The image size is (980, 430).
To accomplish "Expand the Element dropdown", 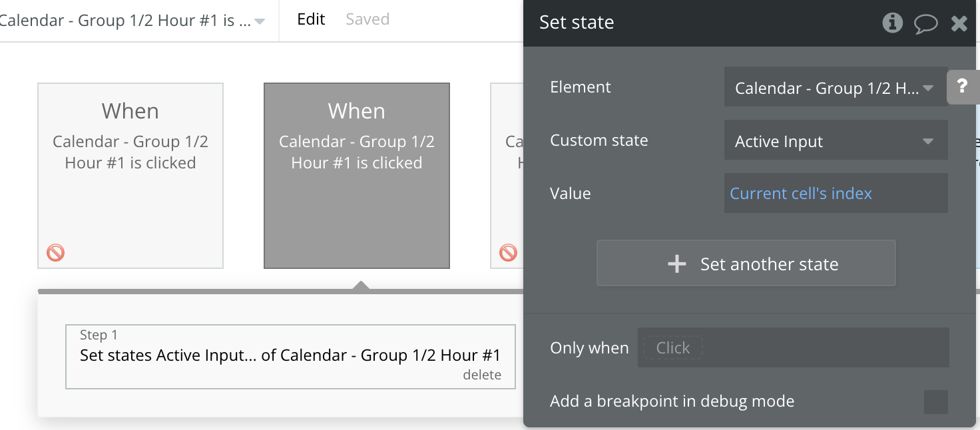I will click(836, 87).
